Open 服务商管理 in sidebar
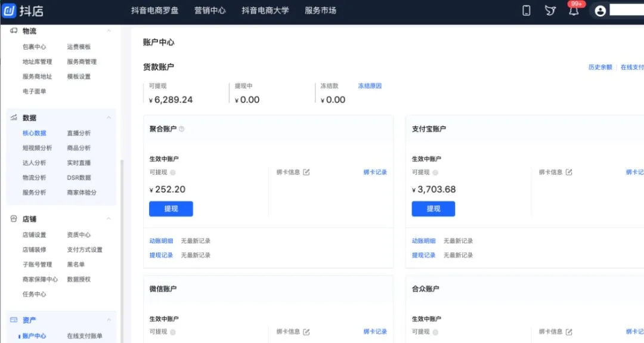 82,61
